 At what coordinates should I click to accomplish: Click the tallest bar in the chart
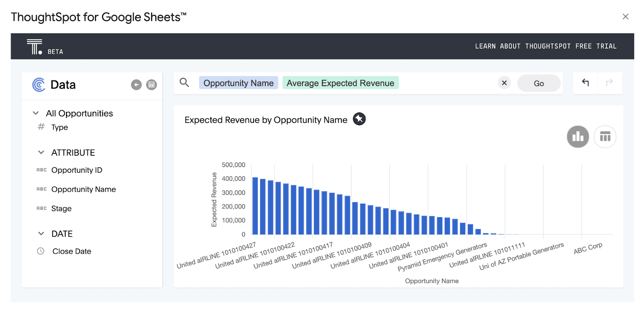point(255,206)
